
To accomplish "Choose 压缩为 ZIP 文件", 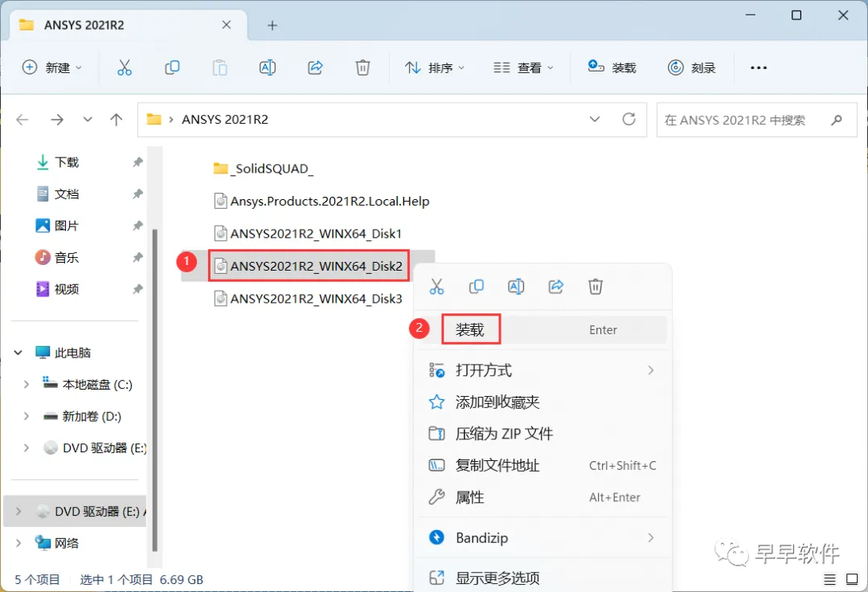I will (x=542, y=434).
